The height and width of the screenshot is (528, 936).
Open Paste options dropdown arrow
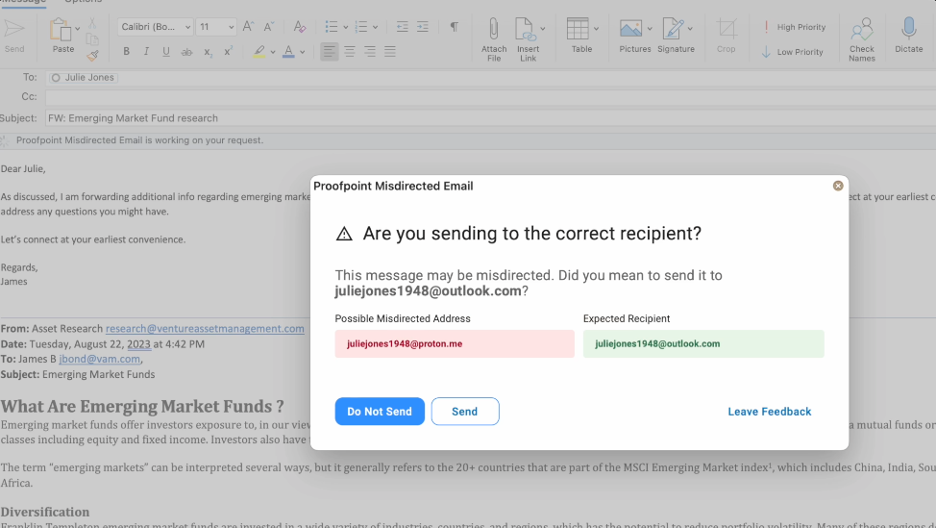(x=78, y=29)
